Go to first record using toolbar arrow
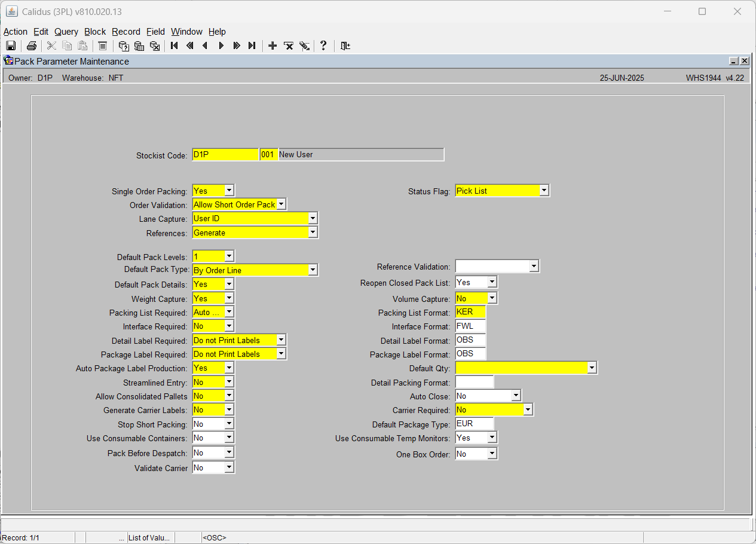This screenshot has width=756, height=544. [175, 46]
